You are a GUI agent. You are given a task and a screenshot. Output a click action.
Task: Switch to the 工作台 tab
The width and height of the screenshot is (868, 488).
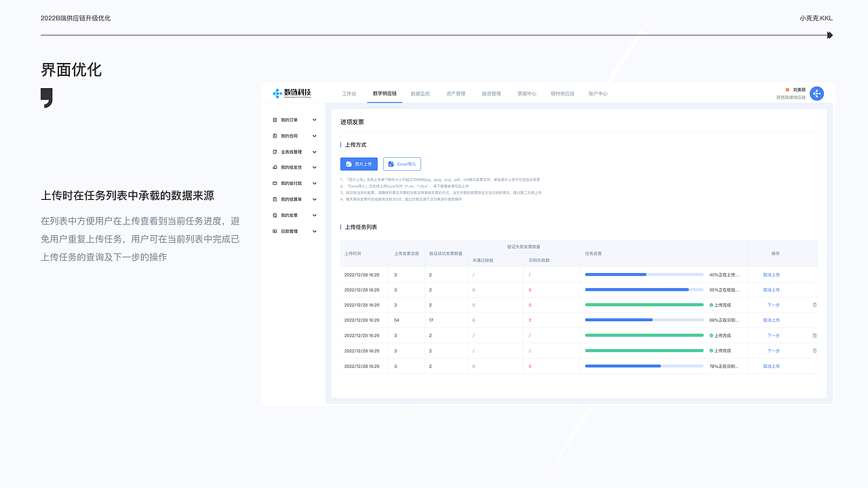click(349, 94)
